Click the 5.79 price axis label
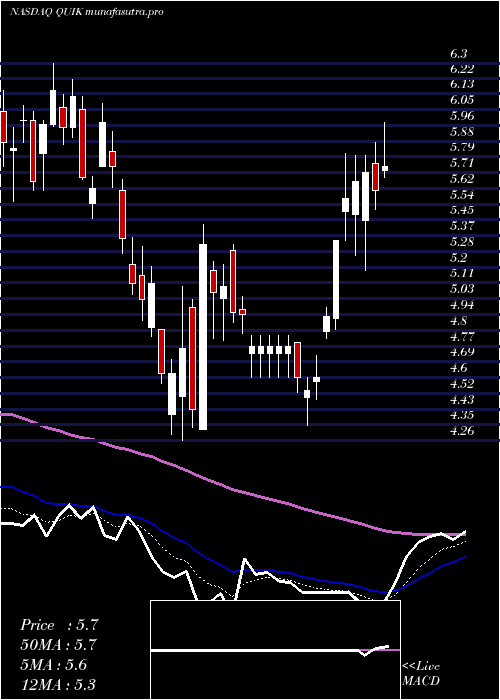 [x=462, y=147]
